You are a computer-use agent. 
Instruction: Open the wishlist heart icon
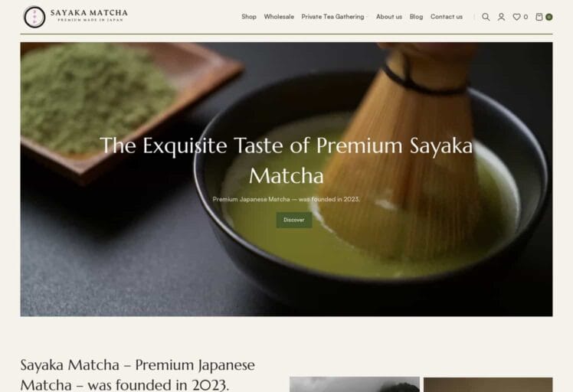(516, 17)
